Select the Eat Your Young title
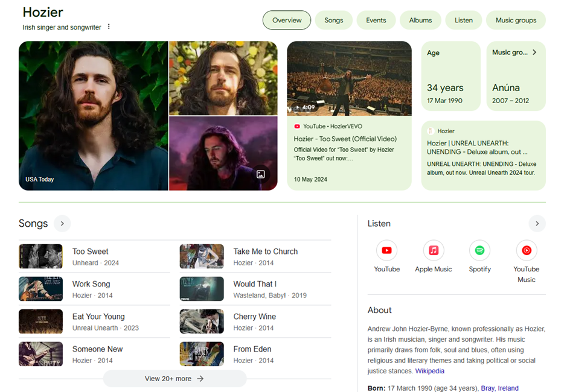The width and height of the screenshot is (567, 392). (98, 317)
